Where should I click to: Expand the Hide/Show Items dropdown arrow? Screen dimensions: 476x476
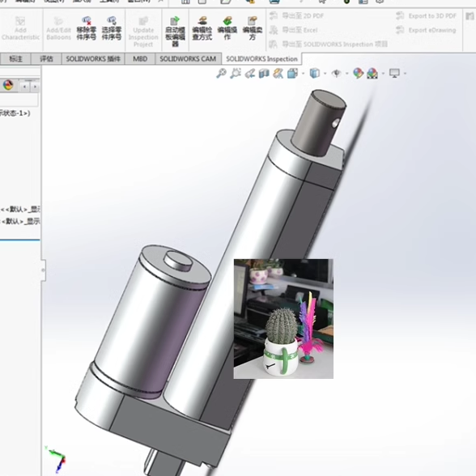click(x=347, y=74)
